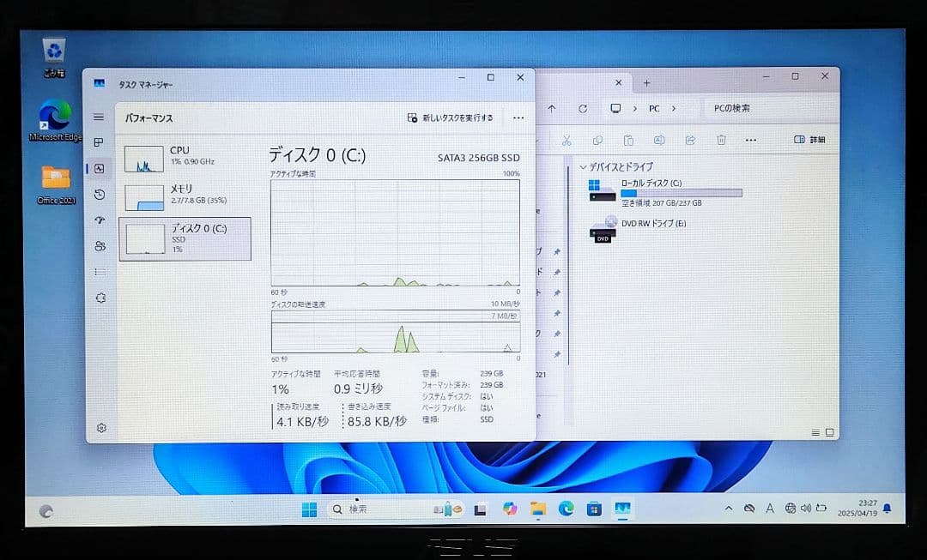Viewport: 927px width, 560px height.
Task: Expand chevron after PC in address bar
Action: pos(674,109)
